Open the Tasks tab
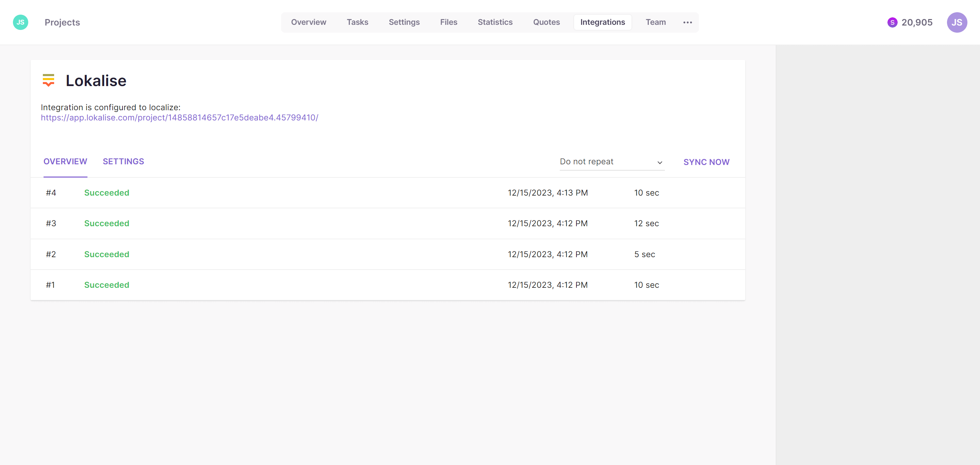The height and width of the screenshot is (465, 980). [x=357, y=22]
